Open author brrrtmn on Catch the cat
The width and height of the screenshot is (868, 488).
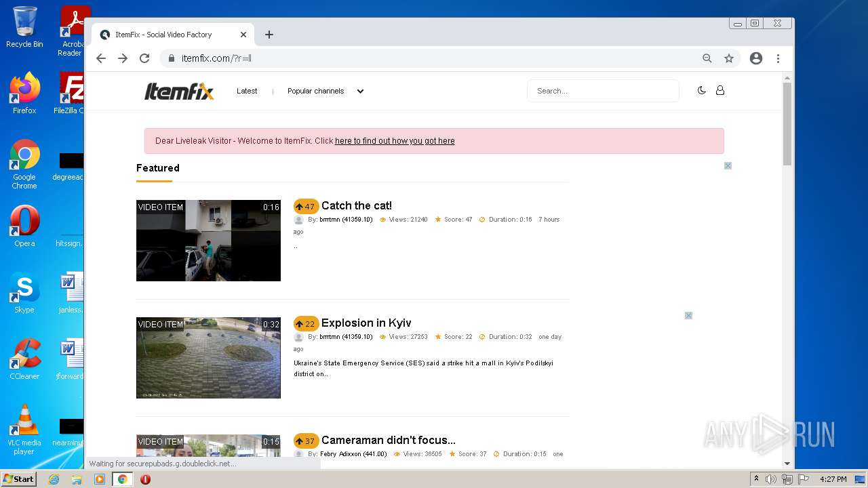pyautogui.click(x=346, y=220)
